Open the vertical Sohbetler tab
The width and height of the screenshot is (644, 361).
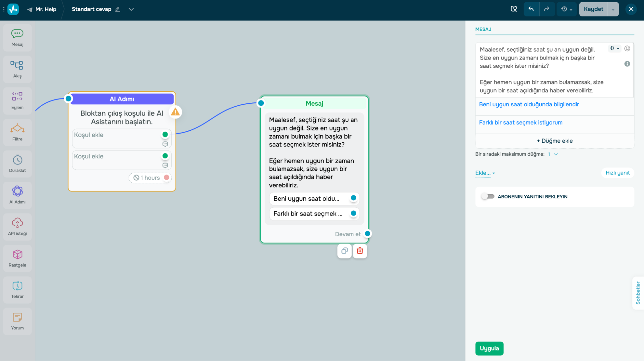point(638,293)
